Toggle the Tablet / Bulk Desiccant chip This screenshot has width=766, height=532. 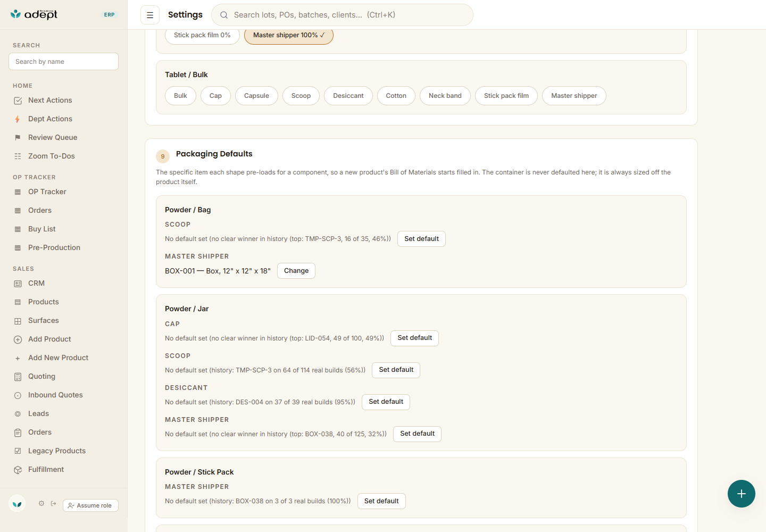(348, 96)
